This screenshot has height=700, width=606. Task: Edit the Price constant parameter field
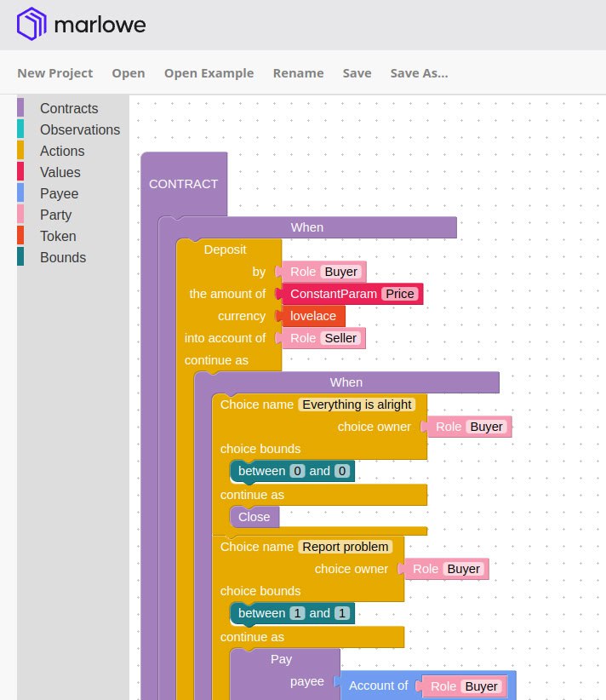tap(400, 294)
